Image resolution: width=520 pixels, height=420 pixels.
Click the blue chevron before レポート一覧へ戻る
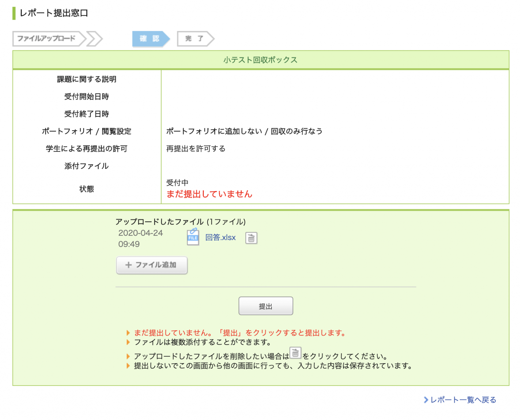[426, 400]
